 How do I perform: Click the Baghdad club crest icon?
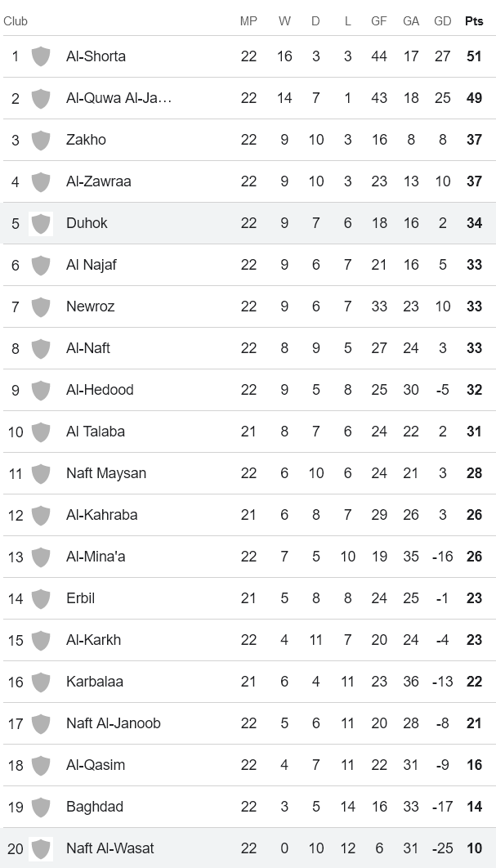(x=41, y=807)
